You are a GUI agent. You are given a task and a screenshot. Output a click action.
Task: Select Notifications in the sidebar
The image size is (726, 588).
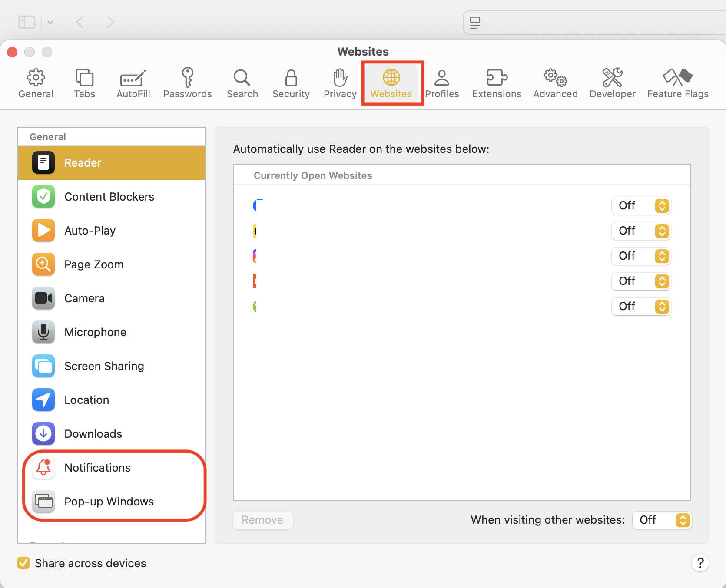97,468
